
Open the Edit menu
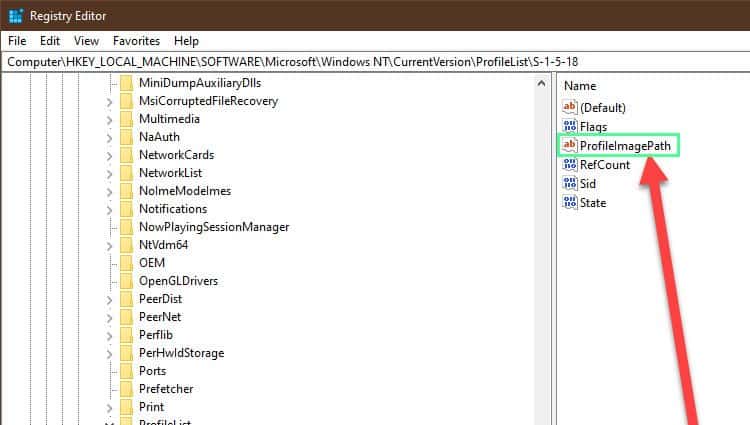pyautogui.click(x=50, y=41)
